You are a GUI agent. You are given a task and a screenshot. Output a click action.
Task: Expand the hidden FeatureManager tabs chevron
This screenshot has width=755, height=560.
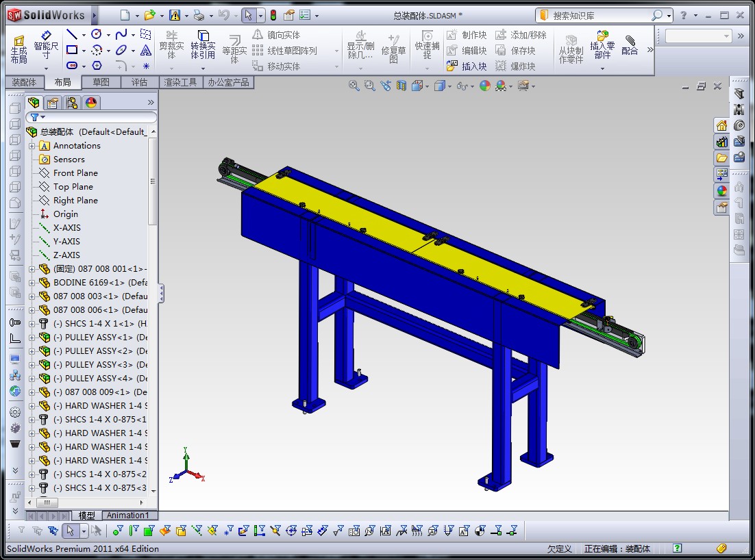point(151,103)
